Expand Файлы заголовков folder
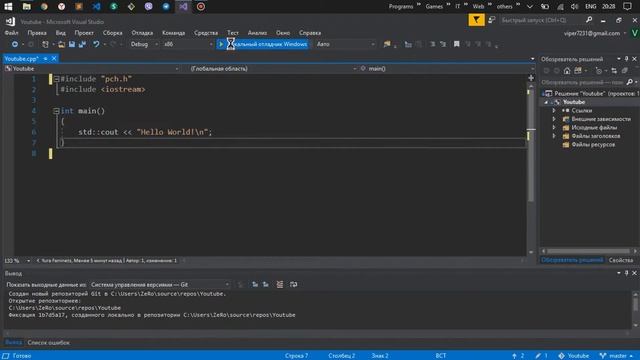 [554, 136]
